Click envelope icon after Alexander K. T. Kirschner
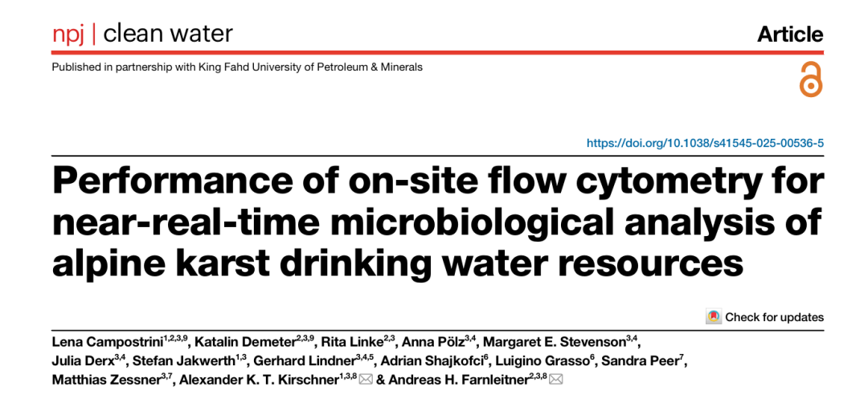Image resolution: width=868 pixels, height=407 pixels. coord(366,380)
